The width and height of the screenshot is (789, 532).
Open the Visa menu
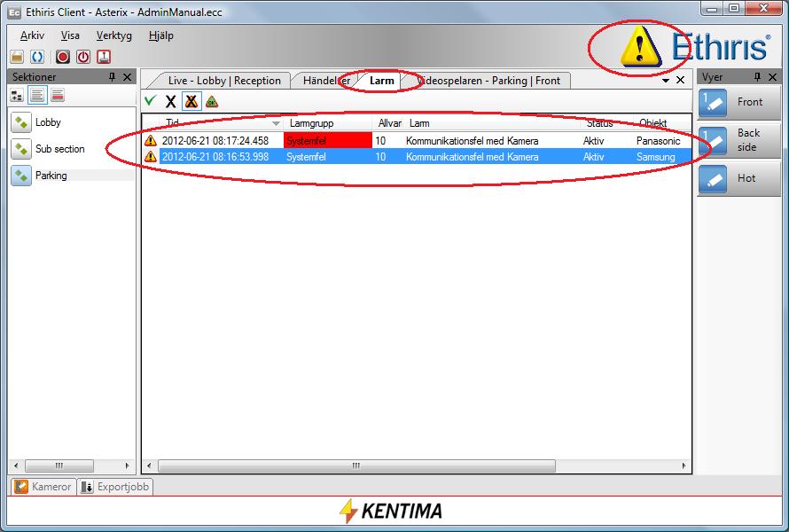tap(70, 35)
